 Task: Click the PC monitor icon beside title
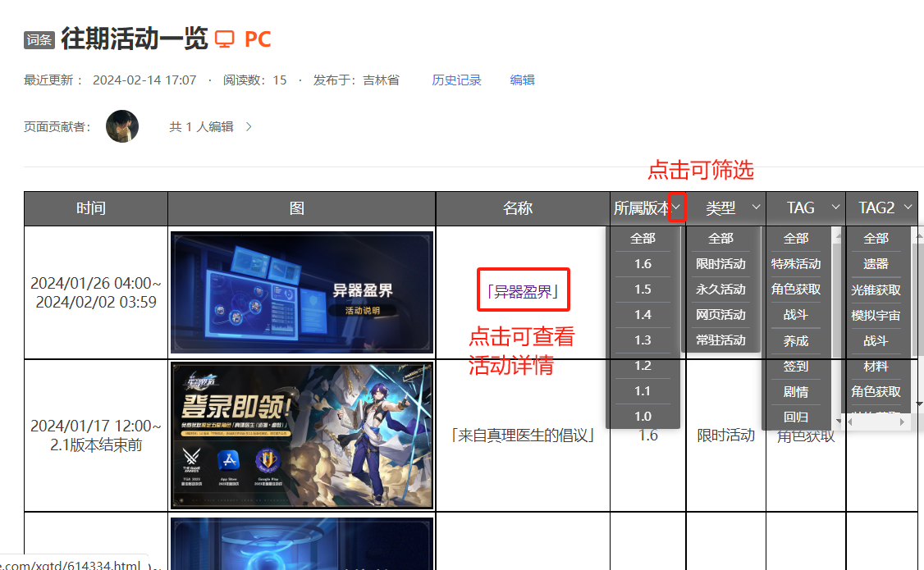coord(224,39)
